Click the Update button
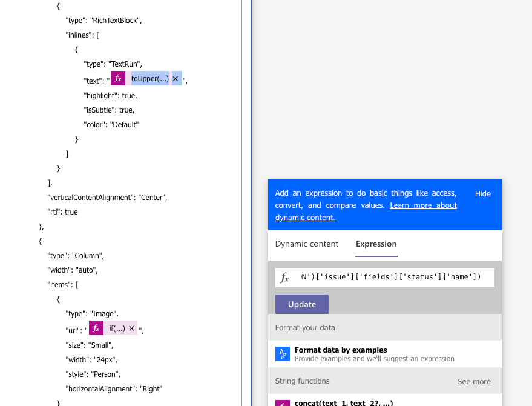Screen dimensions: 532x406 [301, 304]
